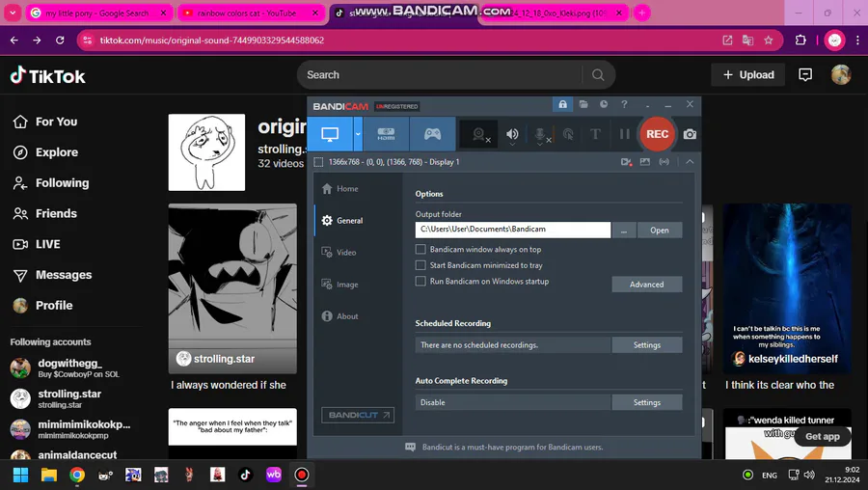
Task: Expand screen recording mode dropdown arrow
Action: (x=358, y=134)
